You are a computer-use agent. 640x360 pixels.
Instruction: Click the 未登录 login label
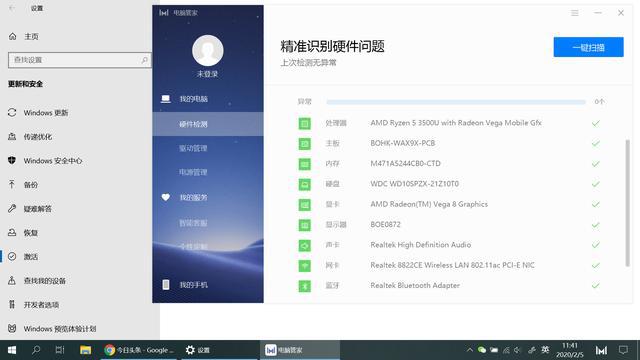(208, 74)
